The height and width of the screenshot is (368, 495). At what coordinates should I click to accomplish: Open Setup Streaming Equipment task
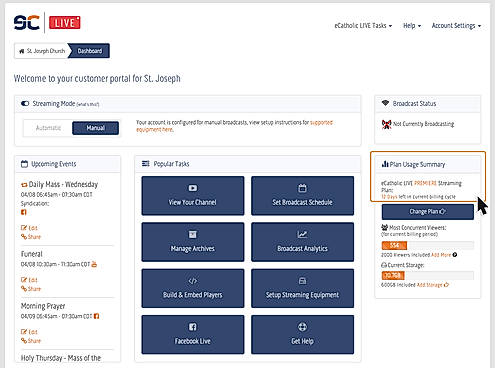click(x=302, y=288)
